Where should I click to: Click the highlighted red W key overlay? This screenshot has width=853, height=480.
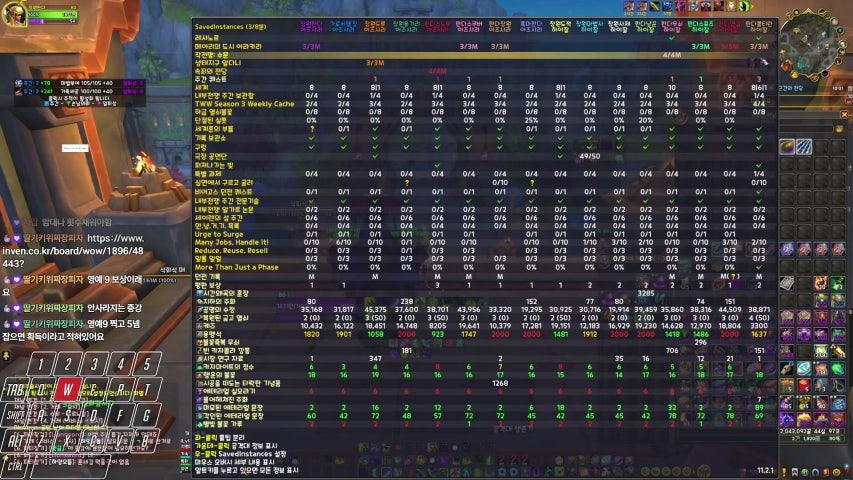[x=67, y=389]
